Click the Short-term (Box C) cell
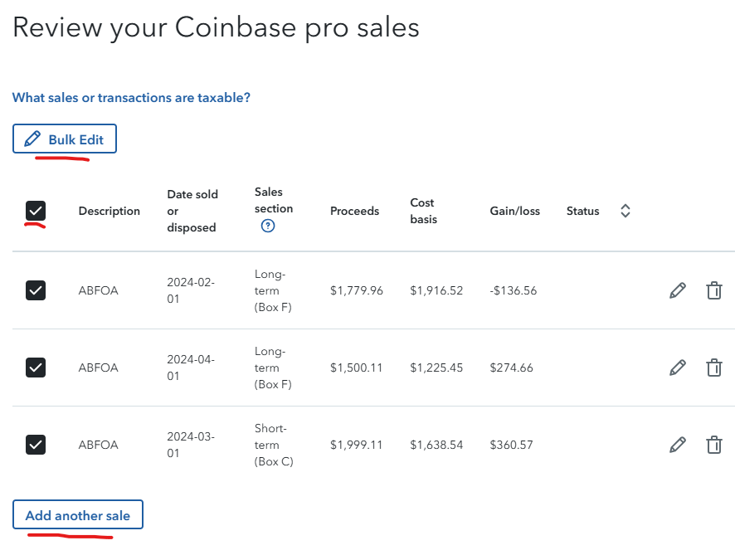The width and height of the screenshot is (735, 560). click(x=274, y=445)
